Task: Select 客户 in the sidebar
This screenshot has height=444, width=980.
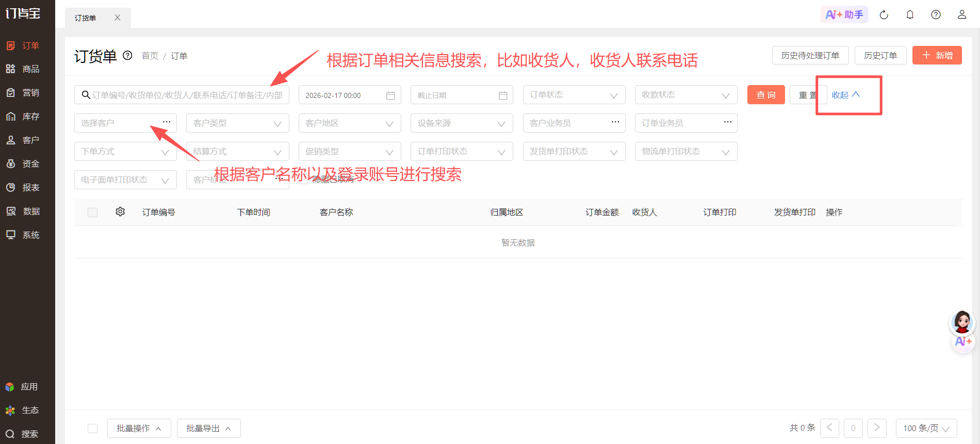Action: tap(23, 140)
